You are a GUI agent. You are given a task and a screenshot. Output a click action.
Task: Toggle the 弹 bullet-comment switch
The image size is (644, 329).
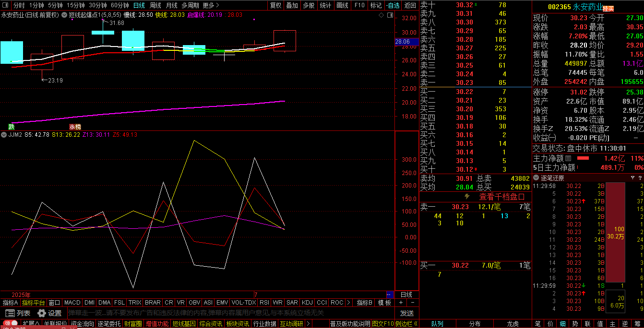[x=11, y=324]
